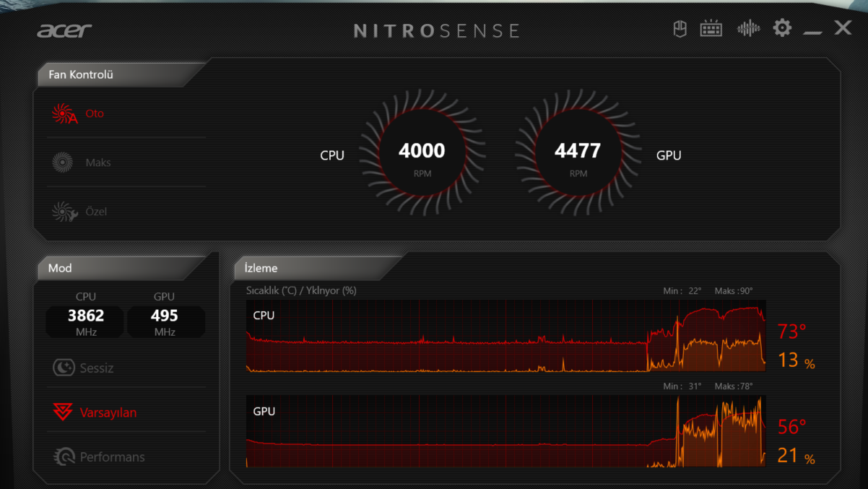
Task: Click the GPU fan 4477 RPM dial
Action: pos(578,152)
